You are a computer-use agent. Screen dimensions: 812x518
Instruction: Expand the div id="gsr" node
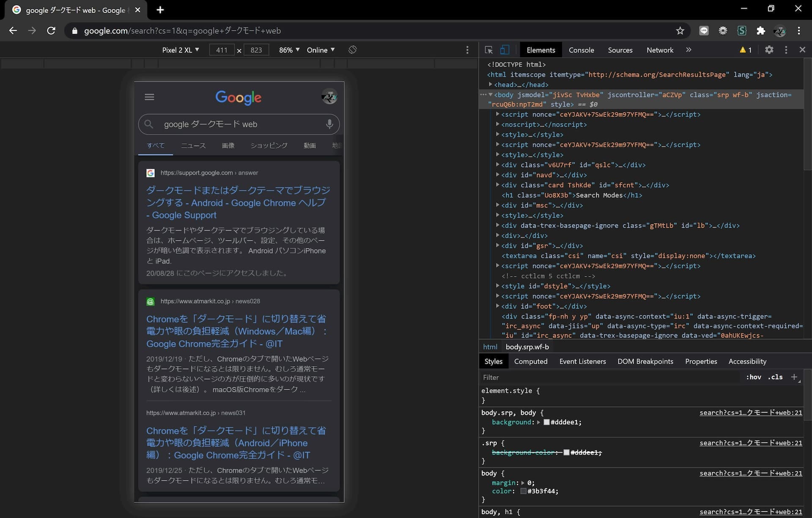[498, 245]
